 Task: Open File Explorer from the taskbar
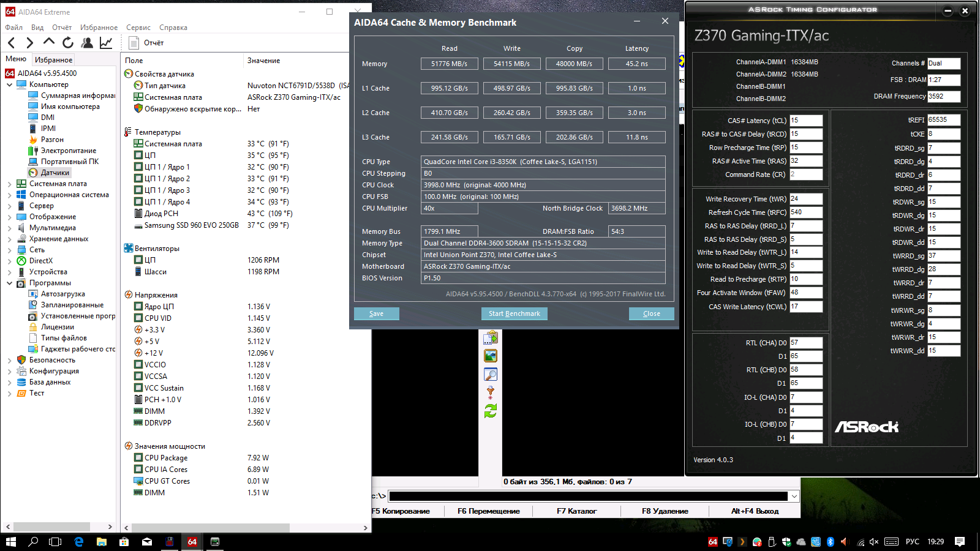point(102,542)
